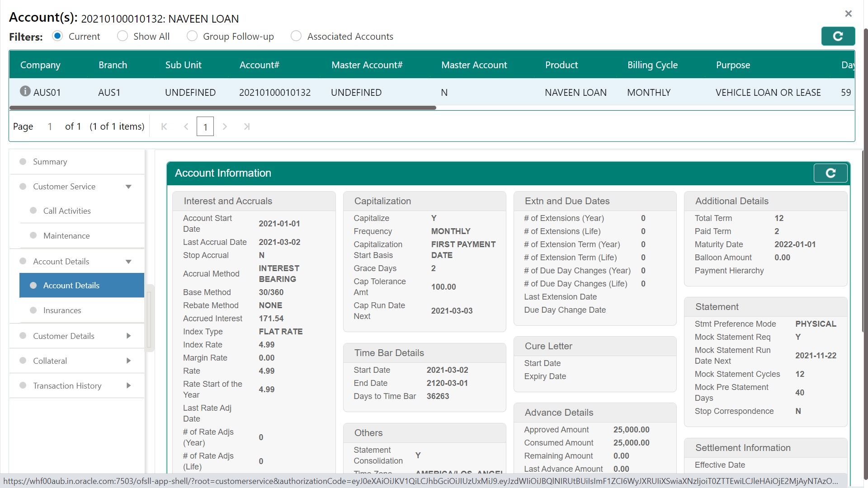Image resolution: width=868 pixels, height=488 pixels.
Task: Open the Summary menu item
Action: pyautogui.click(x=50, y=162)
